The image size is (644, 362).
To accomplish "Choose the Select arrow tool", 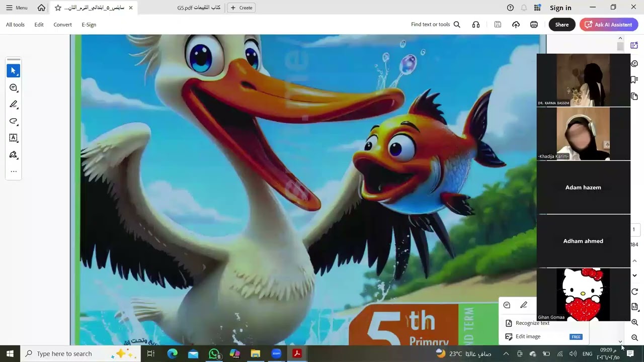I will tap(14, 71).
